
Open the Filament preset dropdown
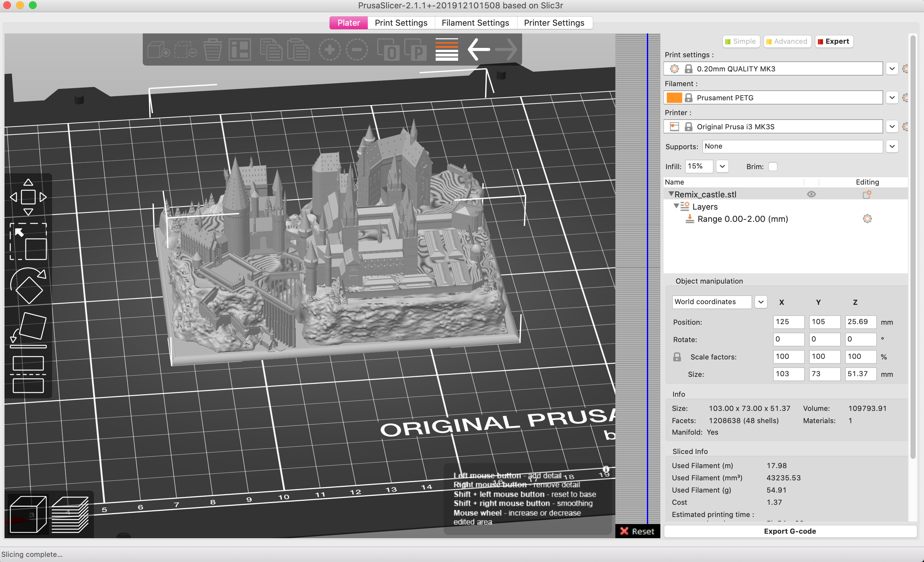(892, 98)
